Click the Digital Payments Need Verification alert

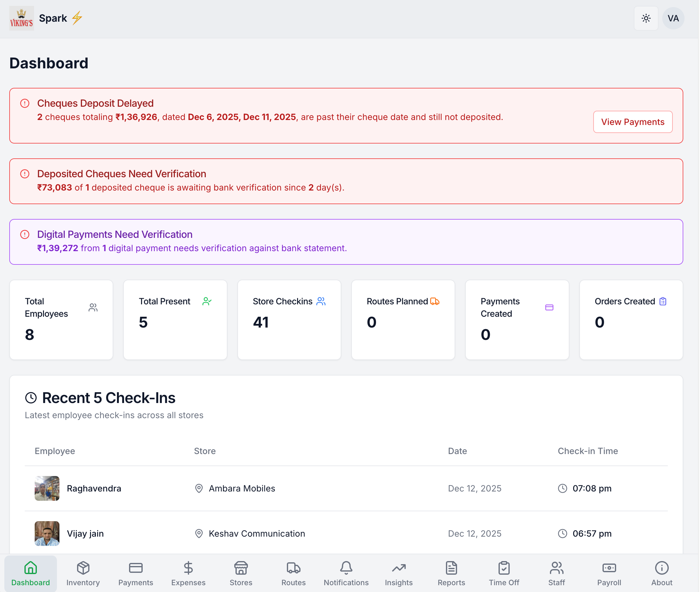tap(346, 242)
